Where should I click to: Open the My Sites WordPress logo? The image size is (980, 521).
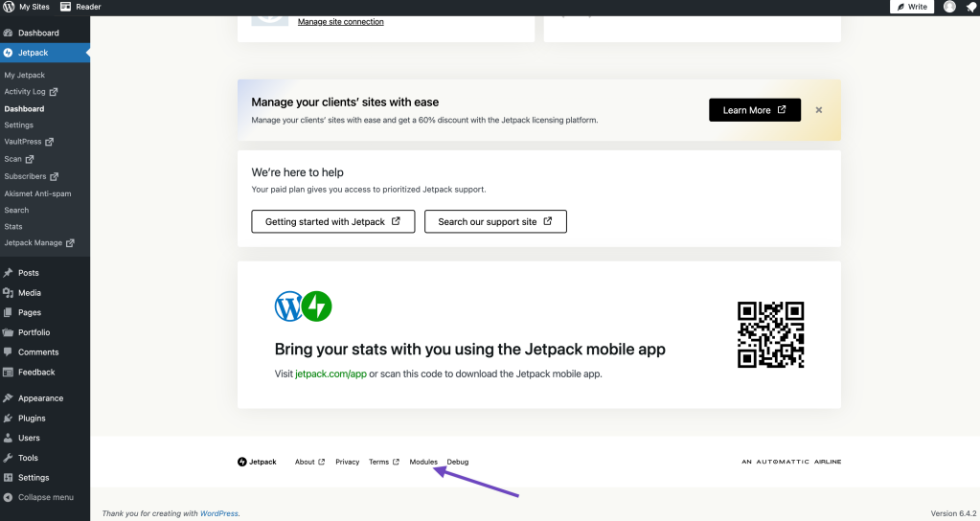click(x=9, y=7)
